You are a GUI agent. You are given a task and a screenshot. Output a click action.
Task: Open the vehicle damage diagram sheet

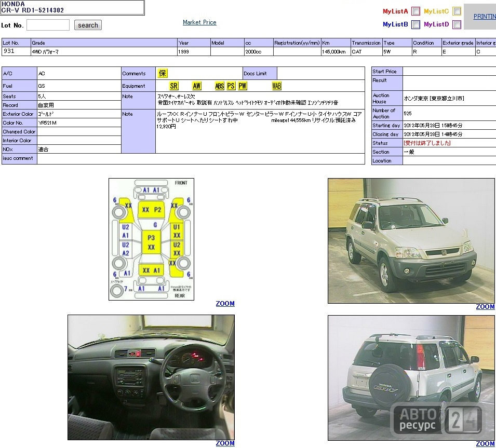click(x=151, y=239)
